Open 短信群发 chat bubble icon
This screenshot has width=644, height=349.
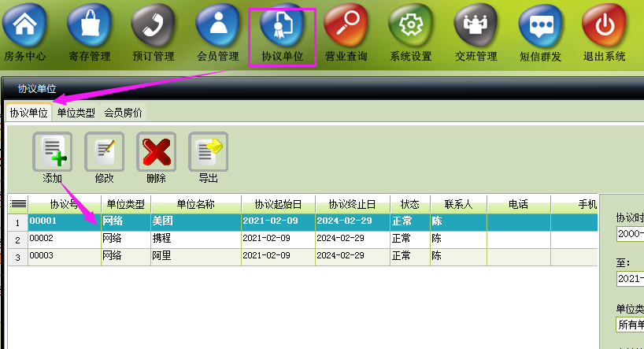pos(541,24)
